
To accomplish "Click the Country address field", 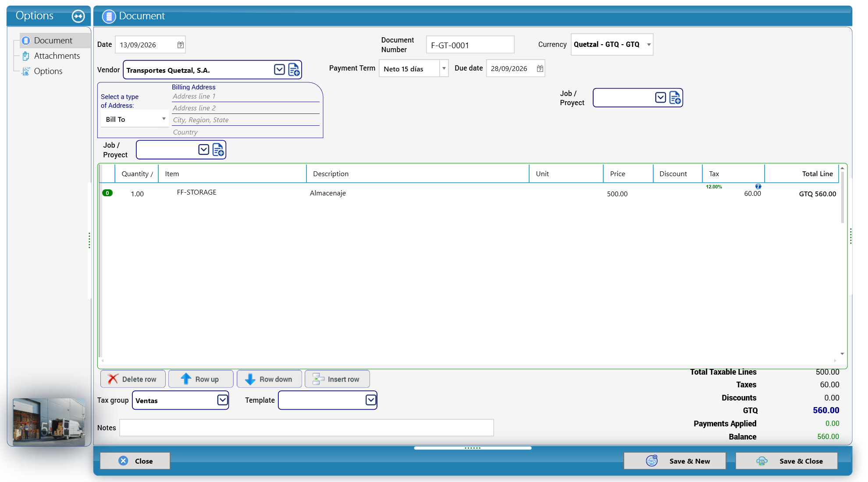I will (x=245, y=132).
